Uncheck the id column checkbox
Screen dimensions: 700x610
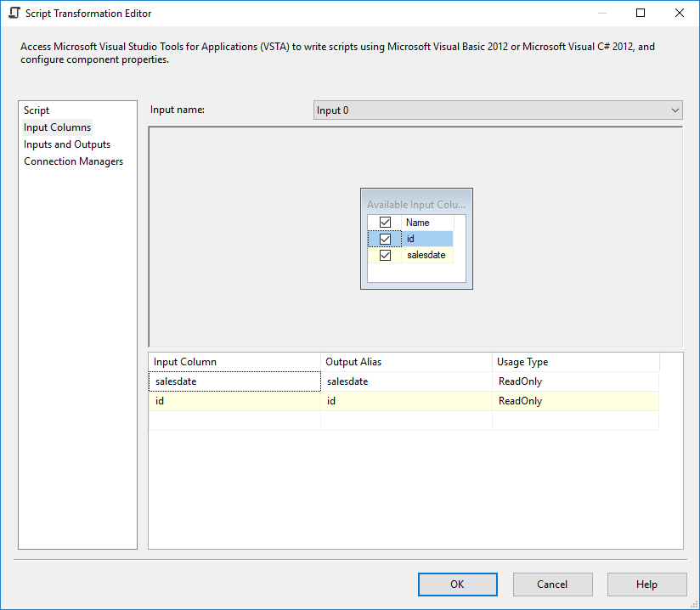385,239
